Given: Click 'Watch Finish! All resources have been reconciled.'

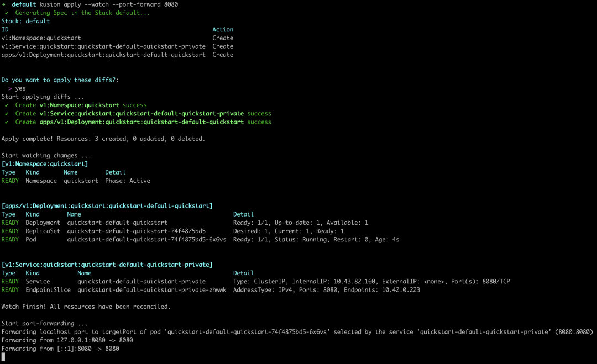Looking at the screenshot, I should pyautogui.click(x=86, y=307).
